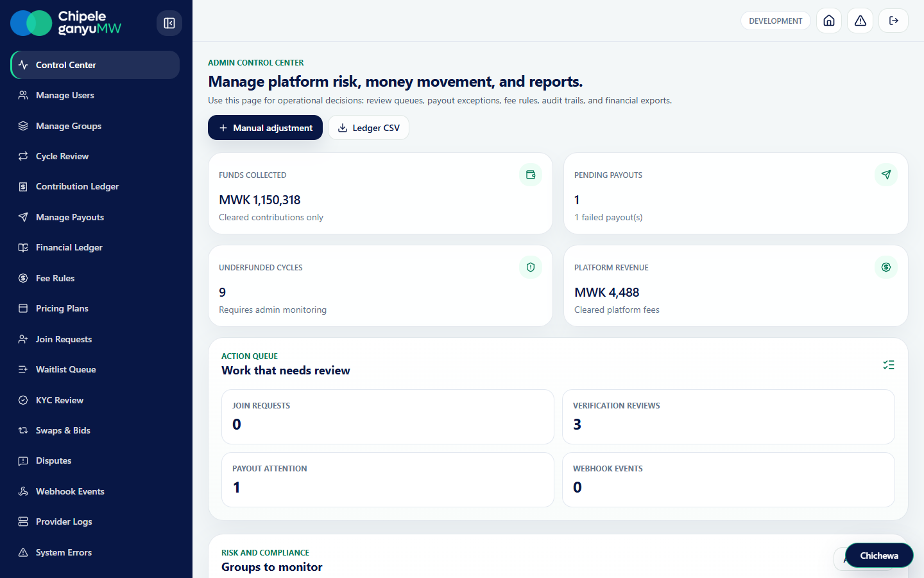Select Cycle Review in the sidebar
The width and height of the screenshot is (924, 578).
point(95,156)
